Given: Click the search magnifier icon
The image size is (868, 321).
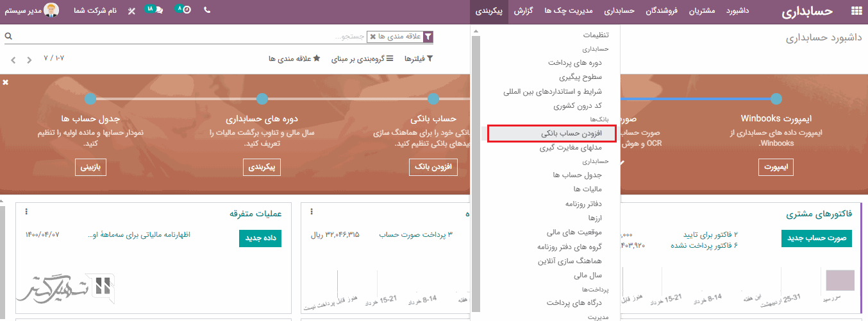Looking at the screenshot, I should pos(8,37).
